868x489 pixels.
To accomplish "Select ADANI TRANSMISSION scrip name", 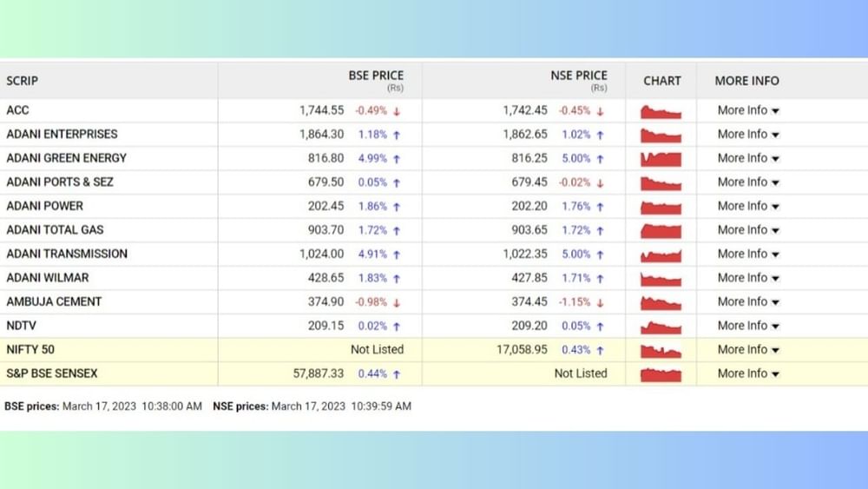I will tap(67, 254).
